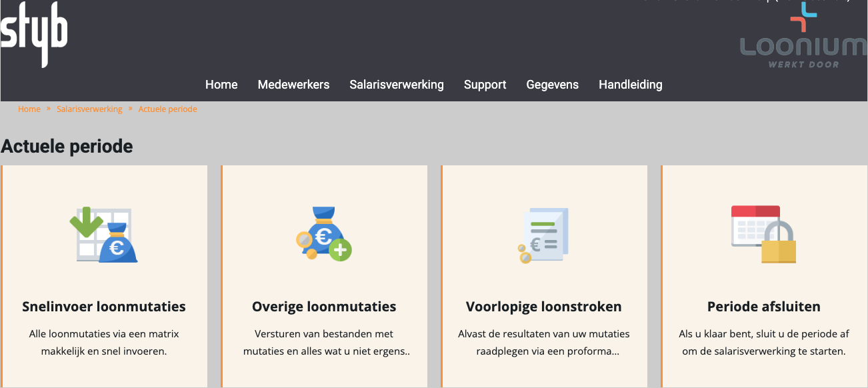The image size is (868, 388).
Task: Click the Salarisverwerking breadcrumb link
Action: 89,109
